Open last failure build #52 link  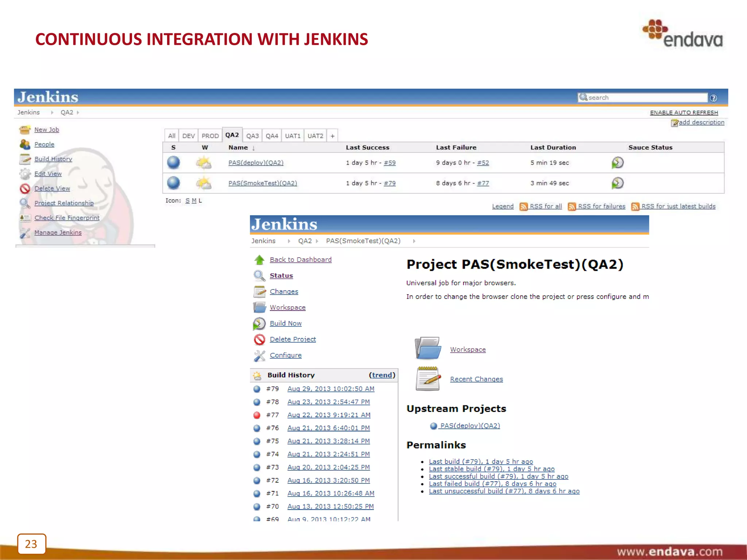pyautogui.click(x=483, y=163)
